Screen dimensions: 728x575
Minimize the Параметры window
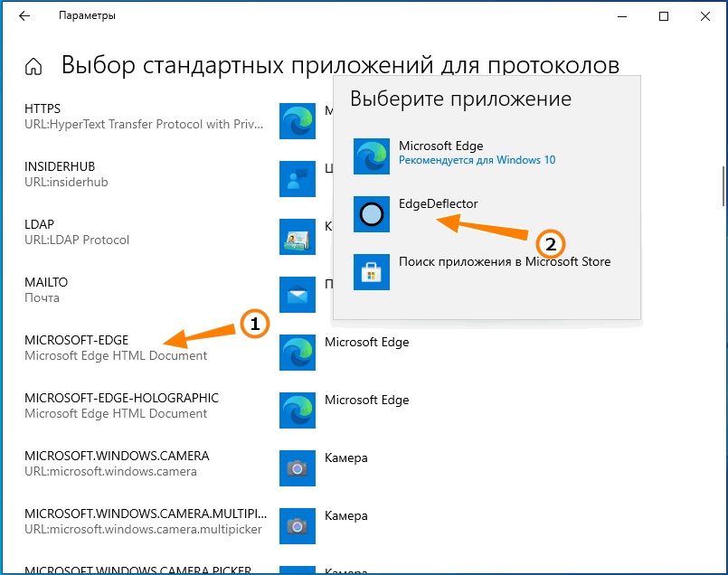[x=622, y=16]
